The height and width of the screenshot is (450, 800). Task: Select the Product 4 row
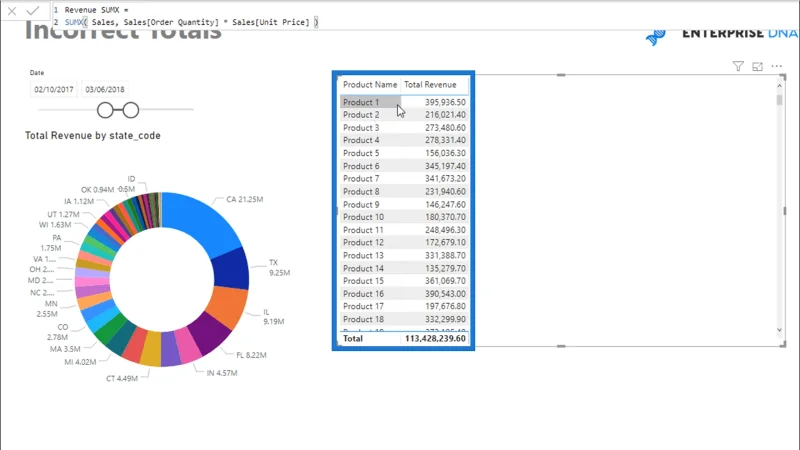tap(404, 140)
